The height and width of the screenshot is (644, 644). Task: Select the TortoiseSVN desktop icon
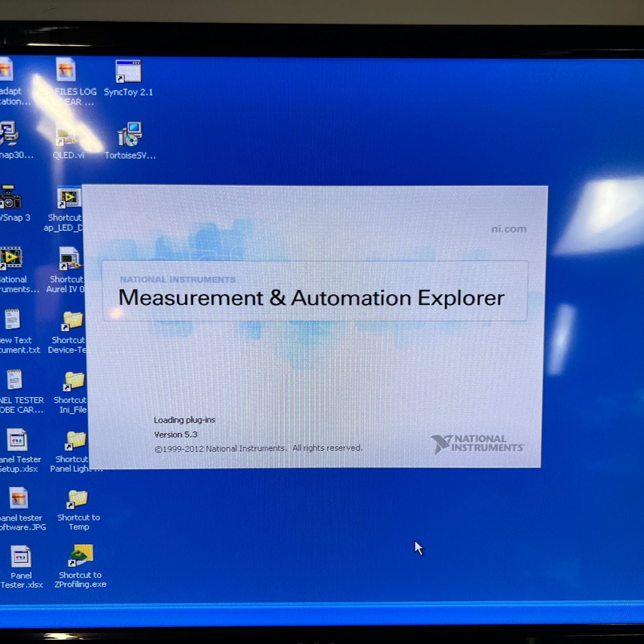[130, 135]
